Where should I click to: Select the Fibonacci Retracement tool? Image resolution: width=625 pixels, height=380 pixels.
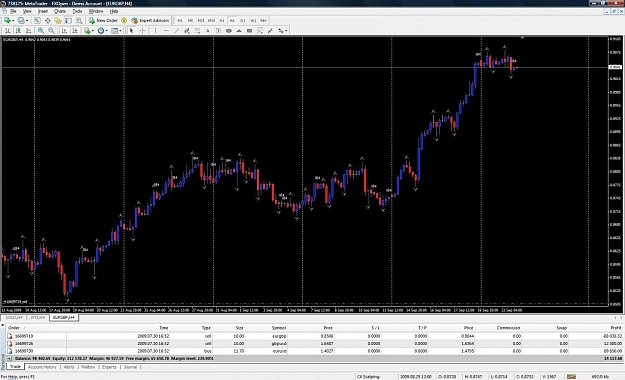(197, 31)
